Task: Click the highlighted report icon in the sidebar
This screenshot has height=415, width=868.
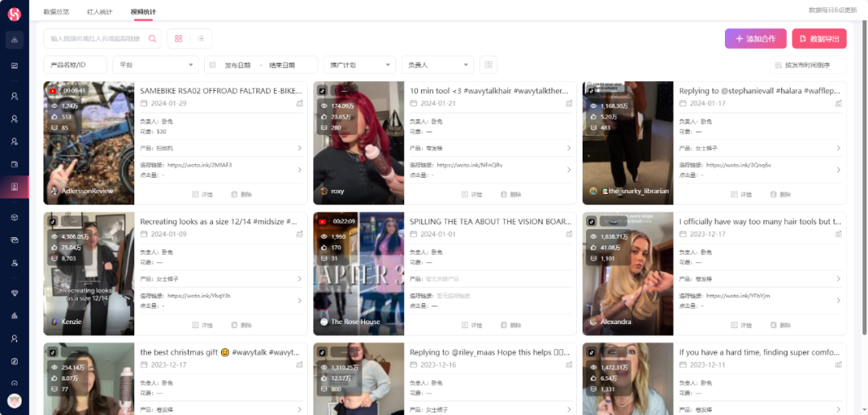Action: [x=14, y=187]
